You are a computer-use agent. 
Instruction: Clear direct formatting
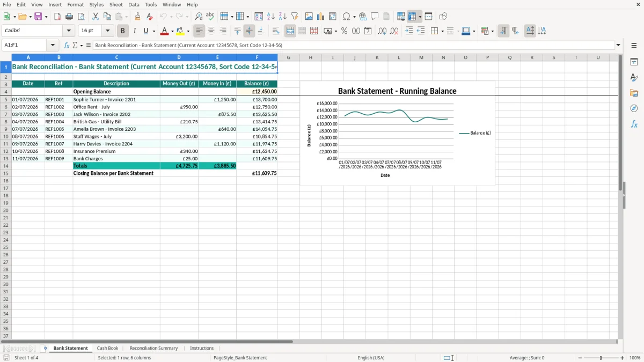pyautogui.click(x=150, y=17)
